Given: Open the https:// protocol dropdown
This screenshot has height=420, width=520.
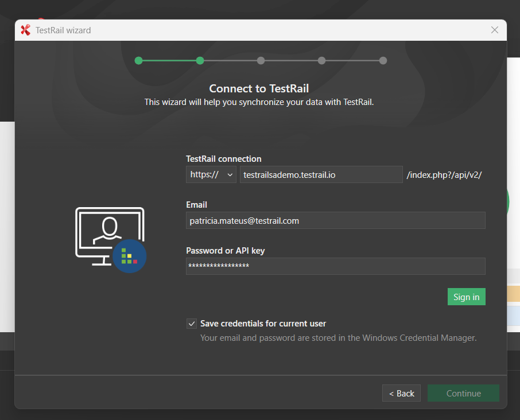Looking at the screenshot, I should click(211, 174).
